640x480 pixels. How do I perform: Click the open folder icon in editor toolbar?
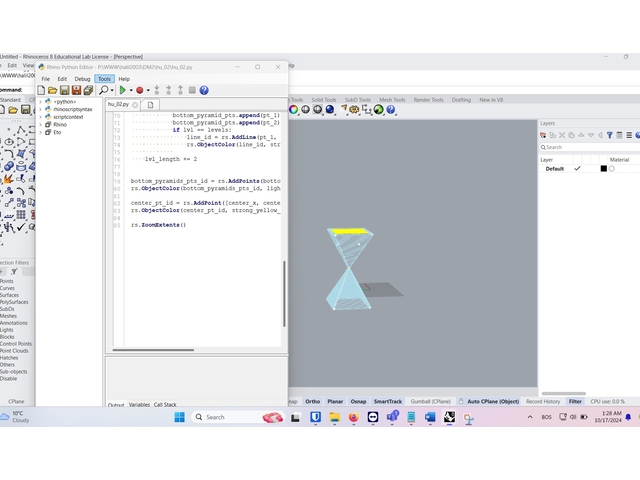coord(52,90)
